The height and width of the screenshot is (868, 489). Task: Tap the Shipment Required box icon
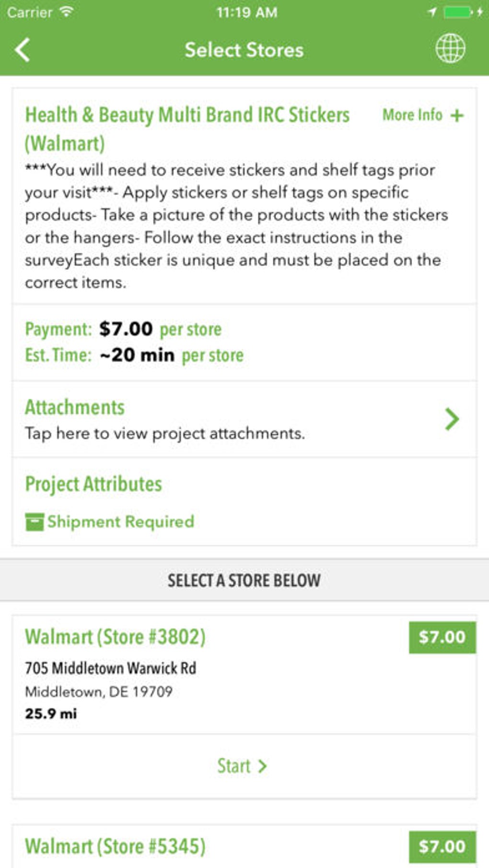35,522
